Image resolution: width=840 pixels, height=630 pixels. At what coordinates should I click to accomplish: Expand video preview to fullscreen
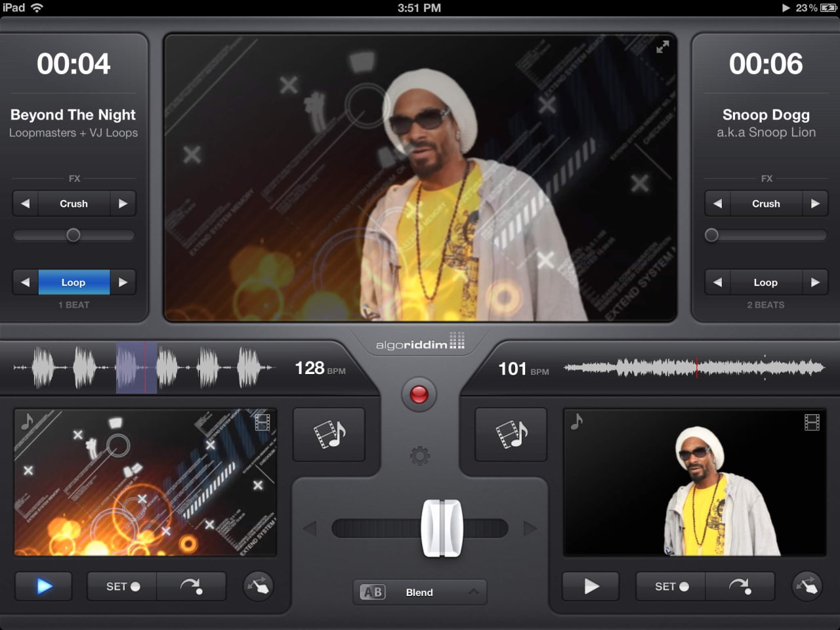pos(663,47)
